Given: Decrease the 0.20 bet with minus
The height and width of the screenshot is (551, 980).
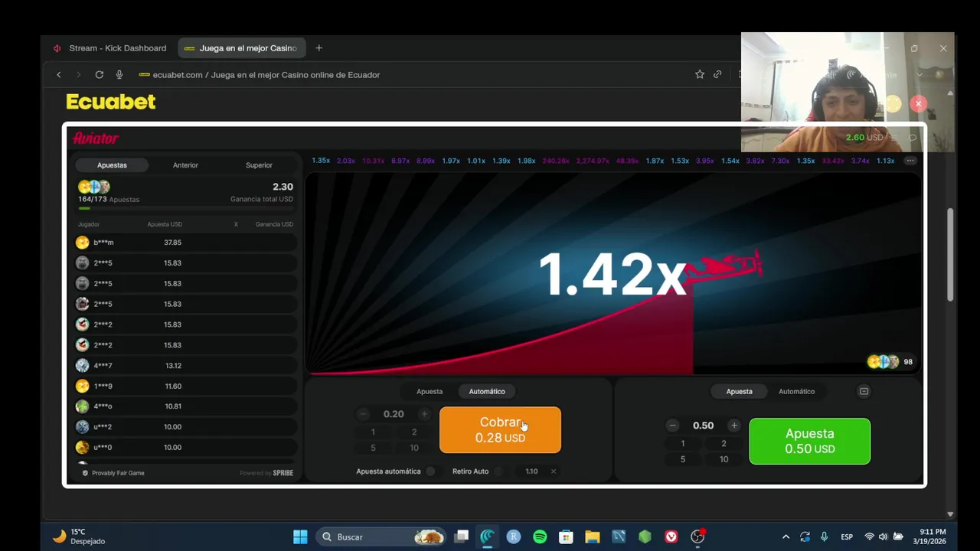Looking at the screenshot, I should pyautogui.click(x=363, y=414).
